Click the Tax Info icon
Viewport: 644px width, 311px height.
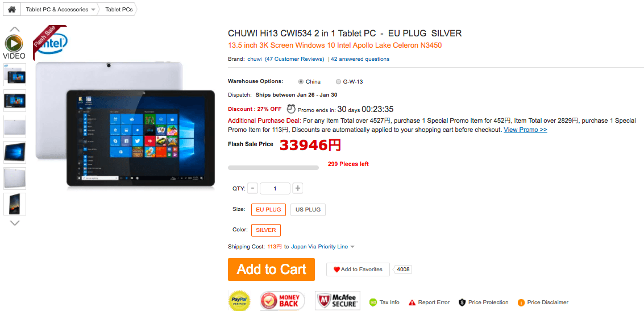click(x=373, y=302)
